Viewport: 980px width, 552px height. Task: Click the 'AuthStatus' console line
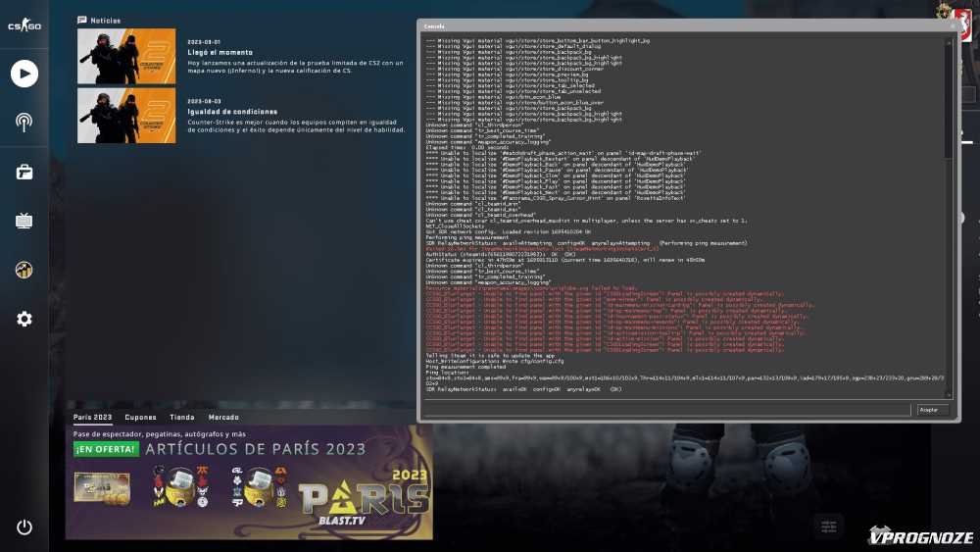(x=501, y=255)
